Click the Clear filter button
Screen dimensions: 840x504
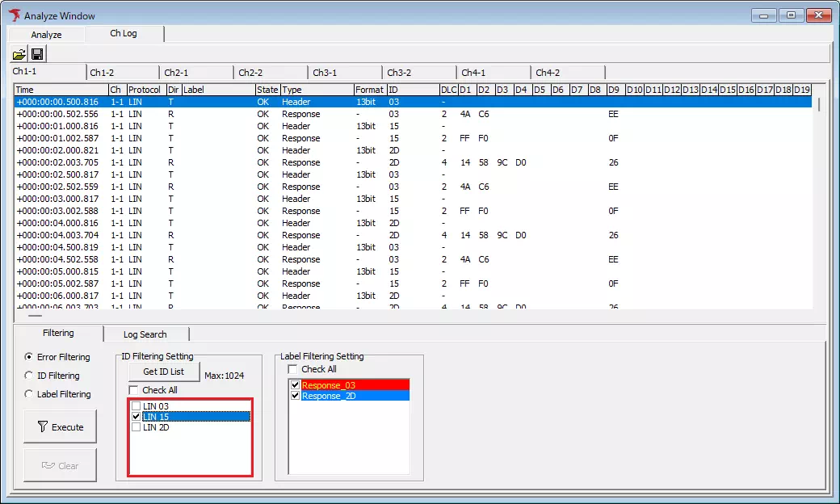point(60,464)
